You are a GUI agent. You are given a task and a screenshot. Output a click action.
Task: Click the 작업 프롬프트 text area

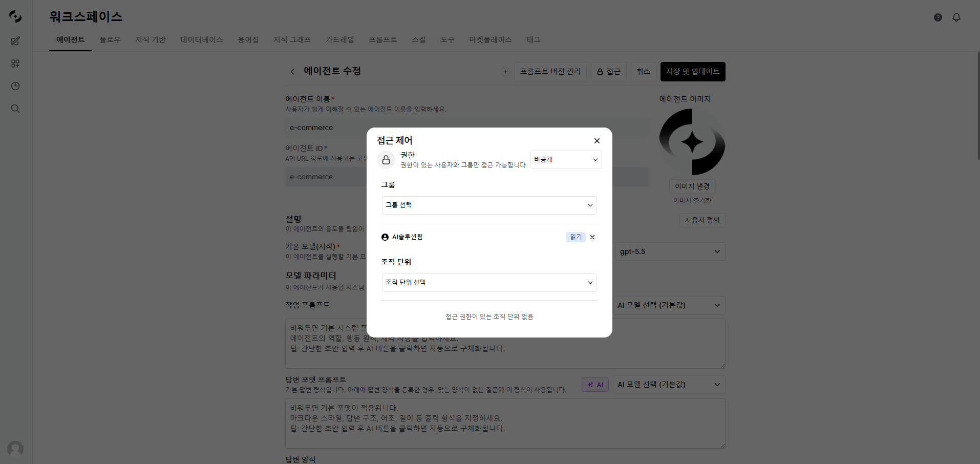click(505, 344)
